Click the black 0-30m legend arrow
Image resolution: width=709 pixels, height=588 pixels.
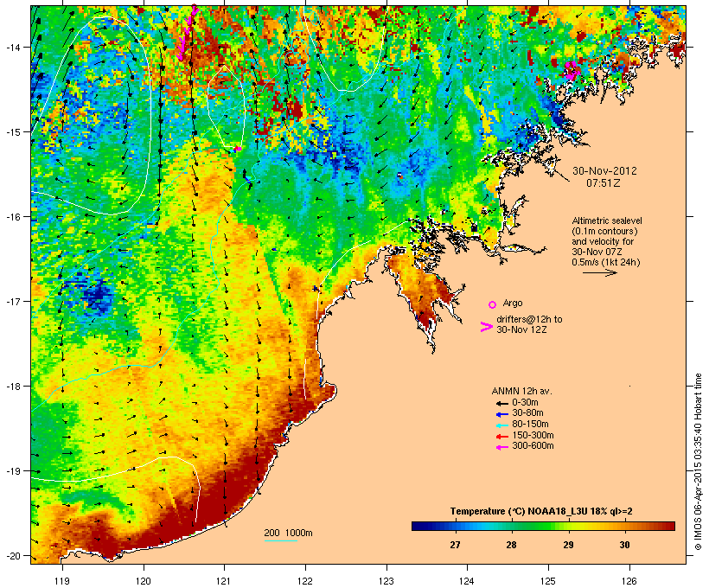(501, 403)
